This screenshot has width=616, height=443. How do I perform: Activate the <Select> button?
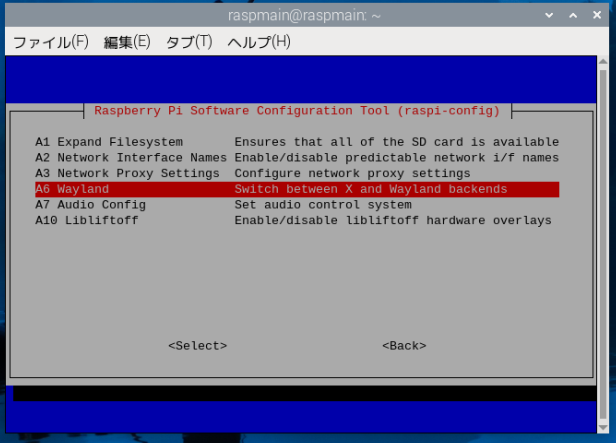198,346
